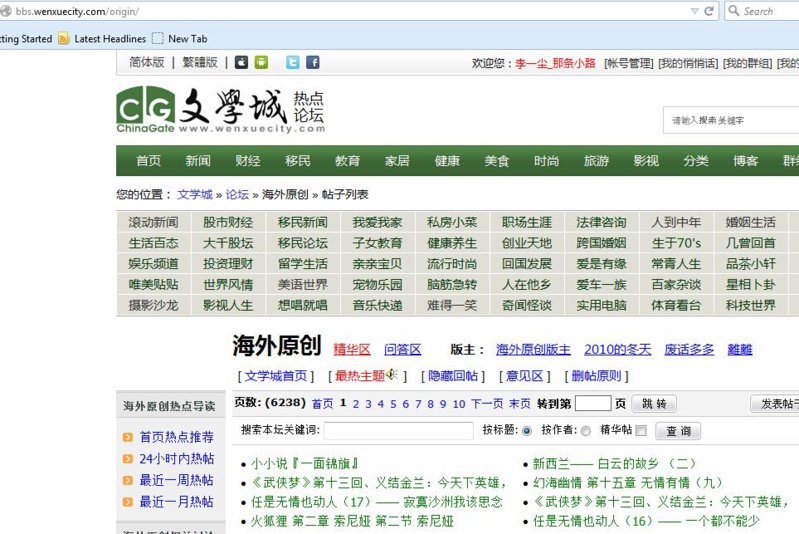
Task: Click the 查询 search button
Action: [678, 431]
